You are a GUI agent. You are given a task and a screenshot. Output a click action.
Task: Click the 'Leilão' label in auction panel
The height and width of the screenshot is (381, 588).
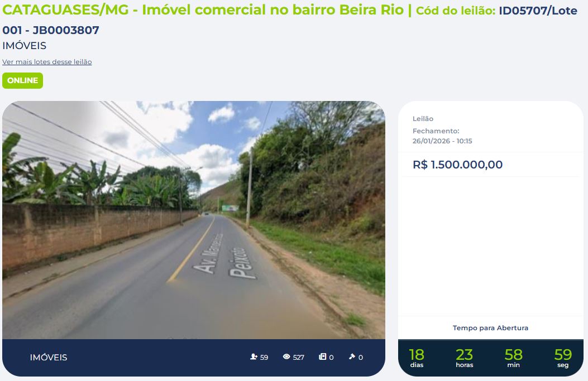(x=423, y=119)
